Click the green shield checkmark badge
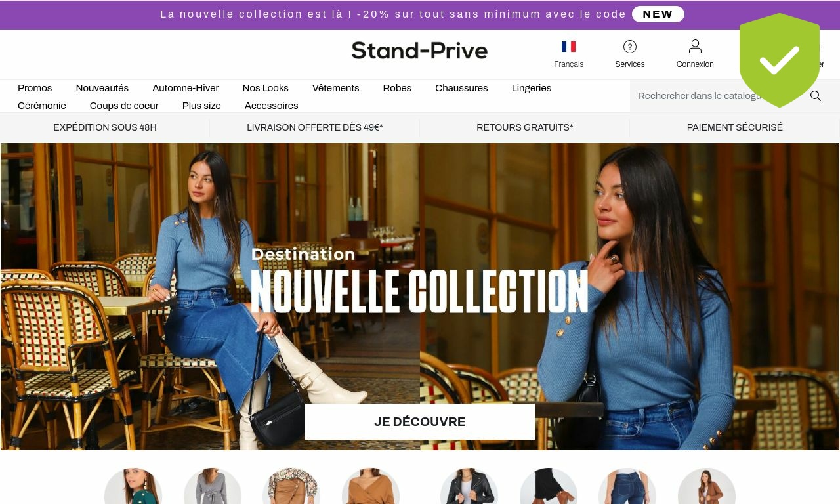Viewport: 840px width, 504px height. tap(780, 60)
